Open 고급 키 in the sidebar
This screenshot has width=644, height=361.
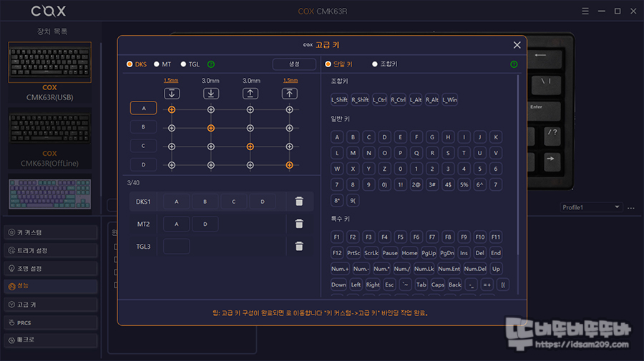tap(51, 305)
